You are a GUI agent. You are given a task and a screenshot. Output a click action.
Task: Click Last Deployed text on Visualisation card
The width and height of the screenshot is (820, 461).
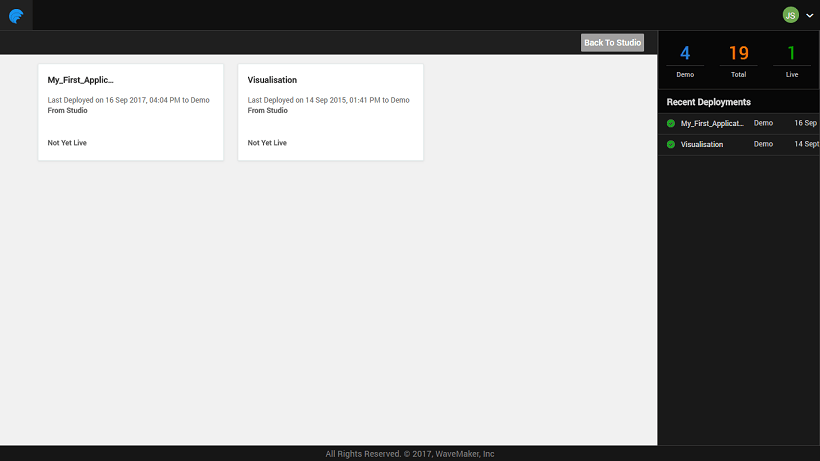[x=328, y=100]
